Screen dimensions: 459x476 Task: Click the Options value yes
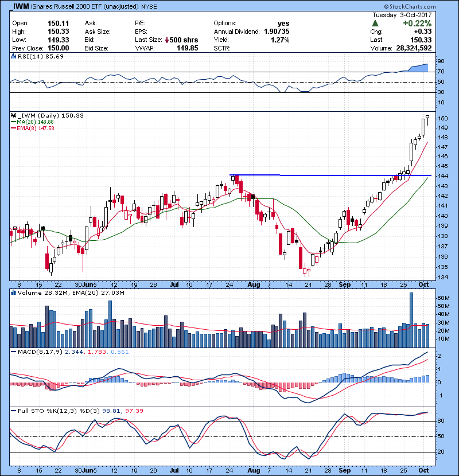283,24
